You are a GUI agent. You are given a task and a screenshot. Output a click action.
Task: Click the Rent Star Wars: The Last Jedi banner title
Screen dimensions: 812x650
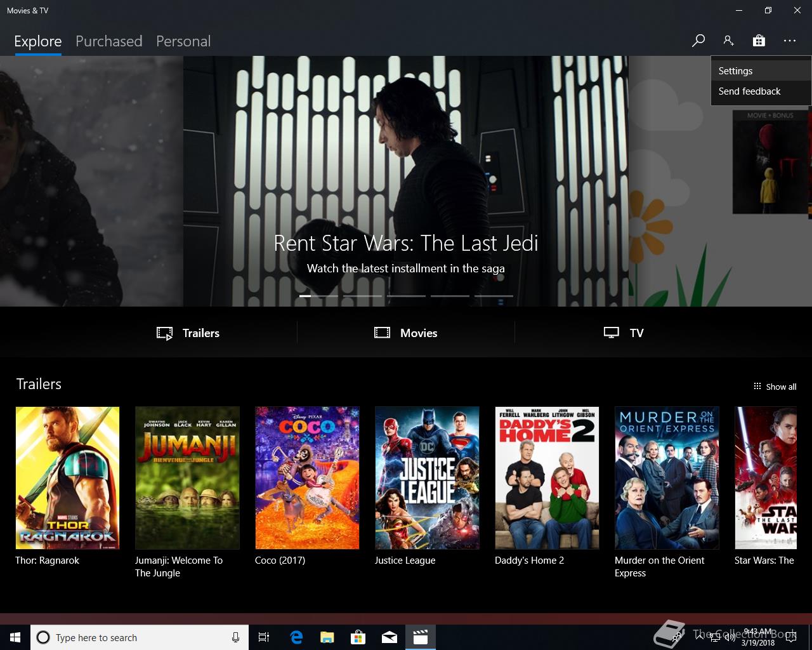[x=406, y=243]
